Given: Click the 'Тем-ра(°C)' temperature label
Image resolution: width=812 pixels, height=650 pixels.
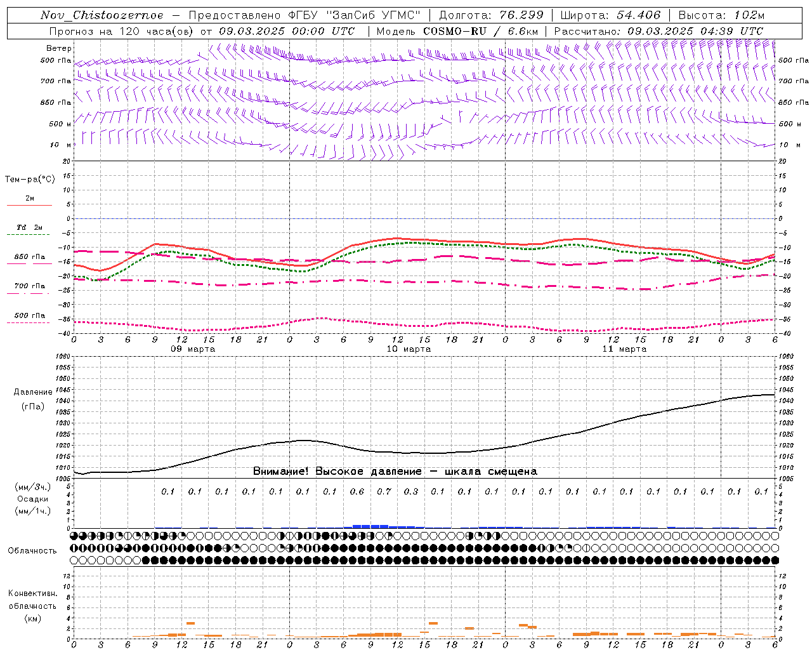Looking at the screenshot, I should [30, 180].
